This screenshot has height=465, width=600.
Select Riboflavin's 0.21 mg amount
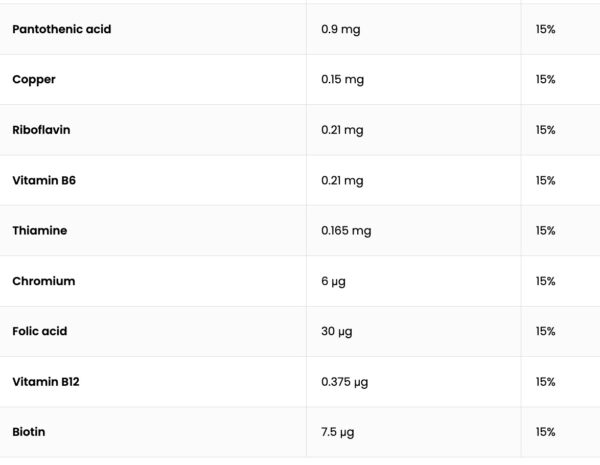click(342, 130)
